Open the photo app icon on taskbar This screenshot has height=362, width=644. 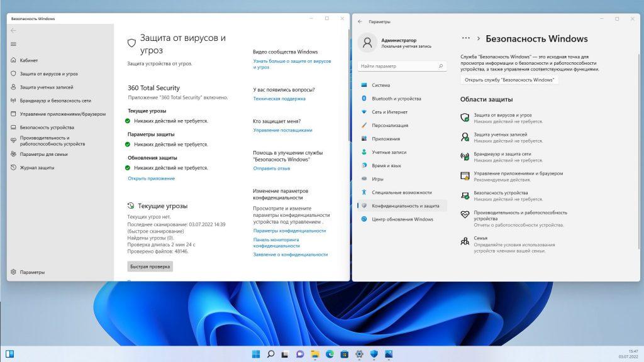pos(389,354)
